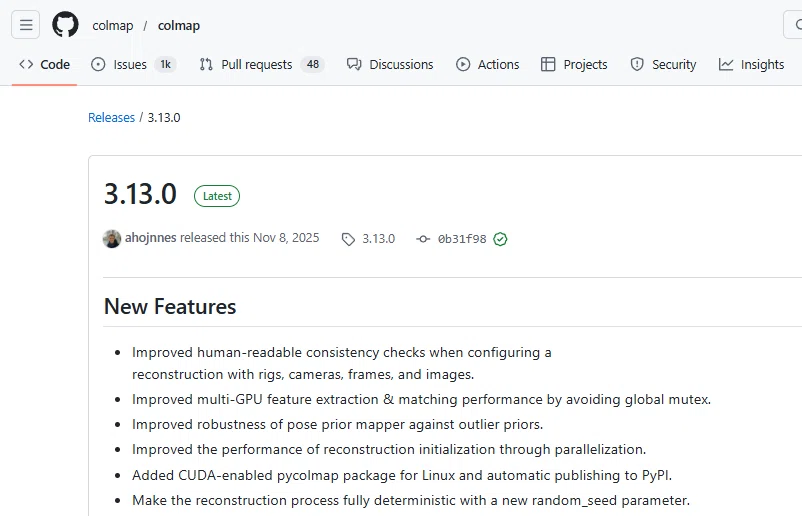
Task: Click the Discussions speech bubble icon
Action: 354,64
